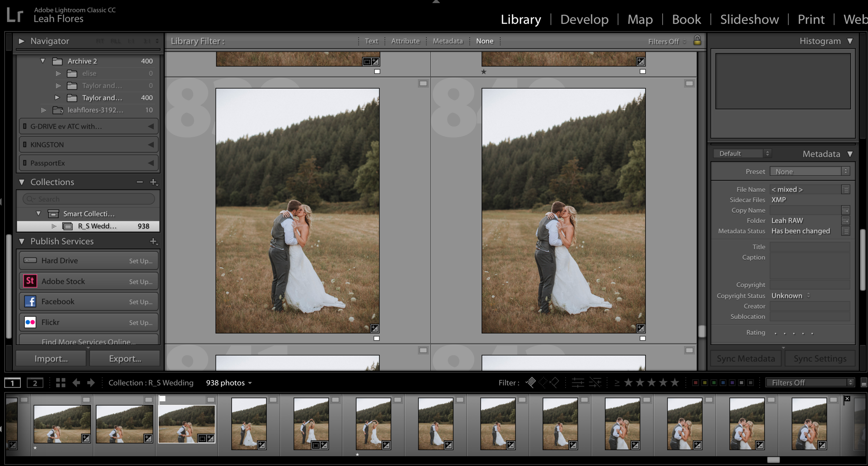Image resolution: width=868 pixels, height=466 pixels.
Task: Filter by edited photos sliders icon
Action: tap(578, 383)
